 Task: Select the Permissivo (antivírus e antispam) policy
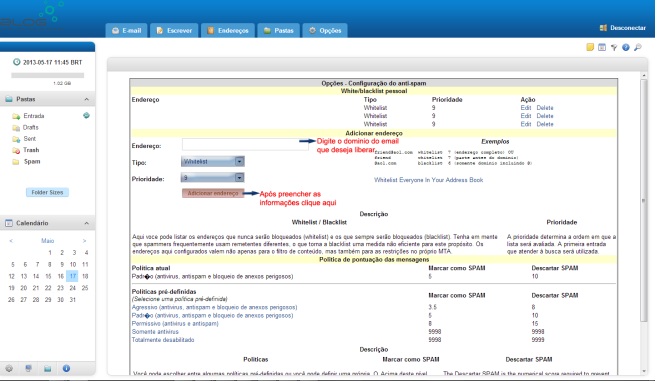[175, 324]
